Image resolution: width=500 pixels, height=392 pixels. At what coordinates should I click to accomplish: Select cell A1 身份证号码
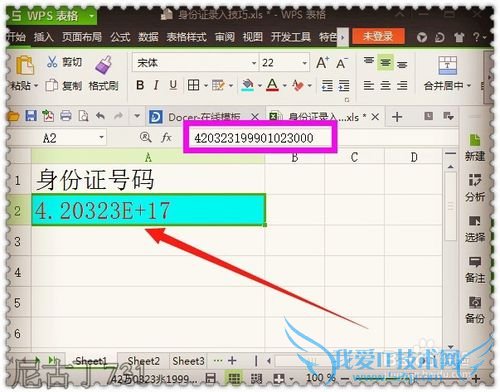tap(148, 179)
